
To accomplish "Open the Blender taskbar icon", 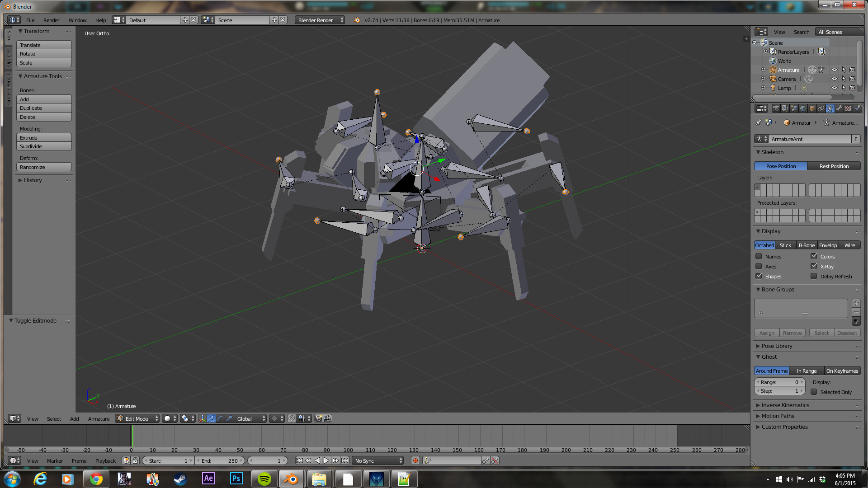I will click(291, 479).
